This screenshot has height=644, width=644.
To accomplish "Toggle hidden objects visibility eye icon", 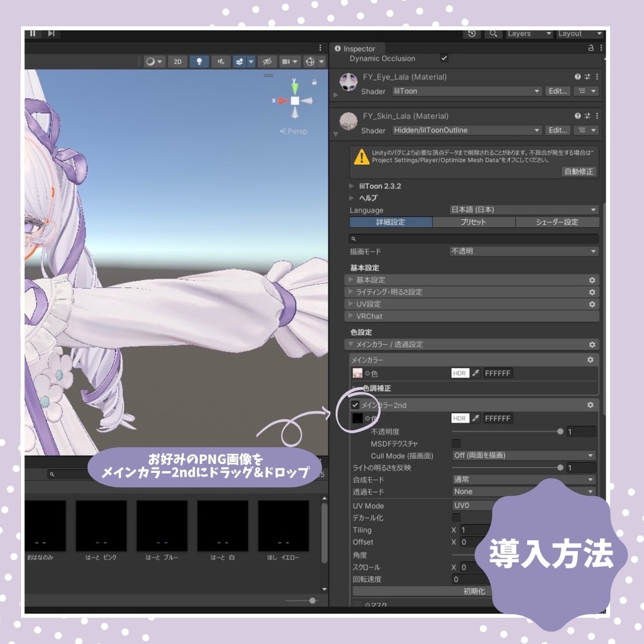I will pyautogui.click(x=267, y=62).
